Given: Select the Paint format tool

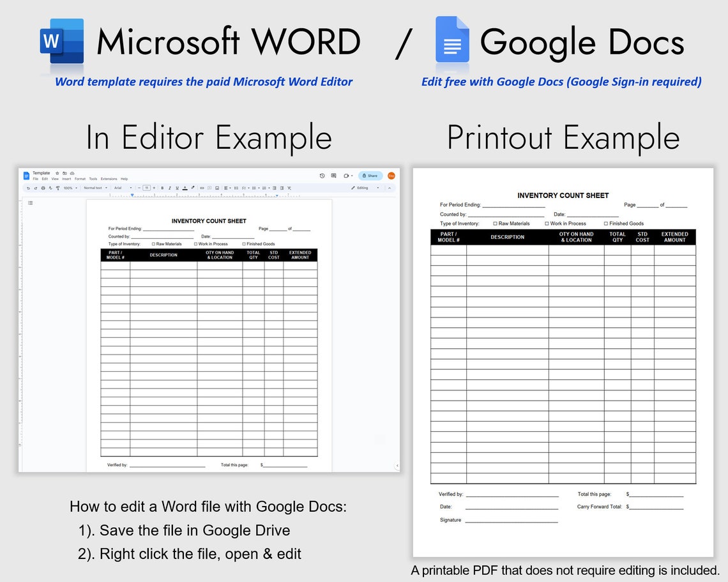Looking at the screenshot, I should coord(57,188).
